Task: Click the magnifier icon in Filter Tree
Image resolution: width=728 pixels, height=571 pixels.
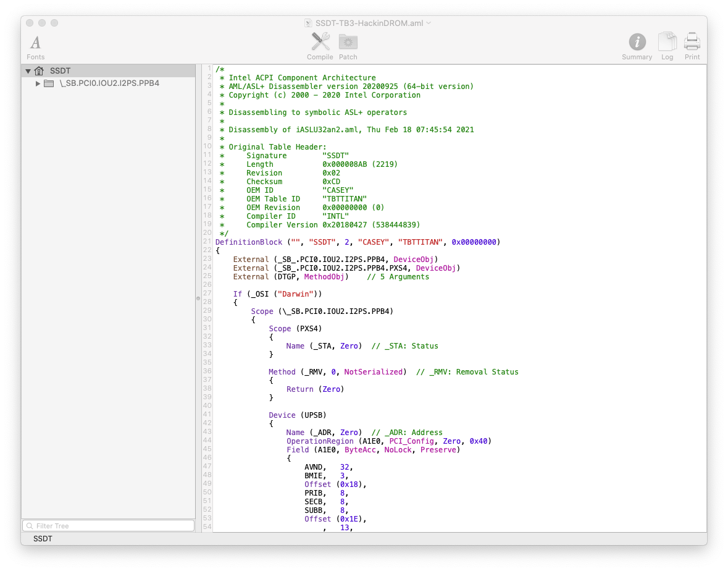Action: click(x=29, y=526)
